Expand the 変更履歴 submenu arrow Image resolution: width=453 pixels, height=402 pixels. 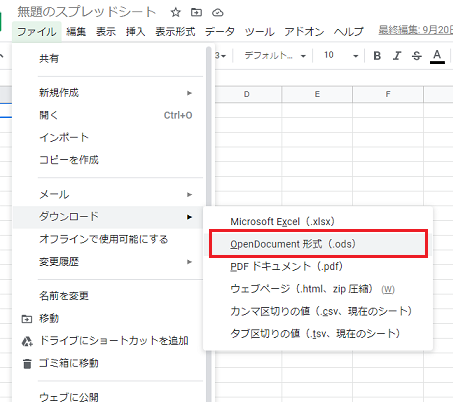coord(189,262)
